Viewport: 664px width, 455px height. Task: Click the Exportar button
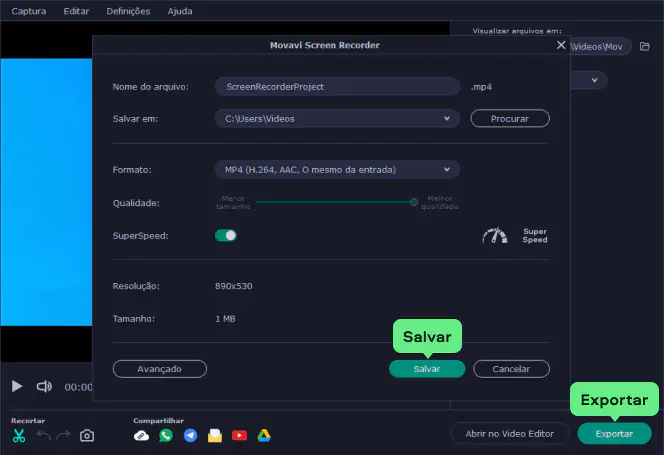(x=614, y=434)
